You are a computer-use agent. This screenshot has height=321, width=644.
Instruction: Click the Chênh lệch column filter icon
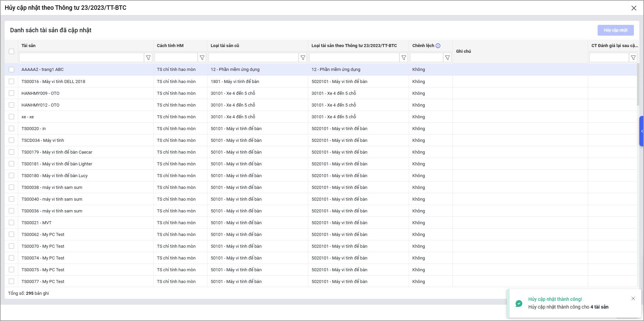point(447,58)
